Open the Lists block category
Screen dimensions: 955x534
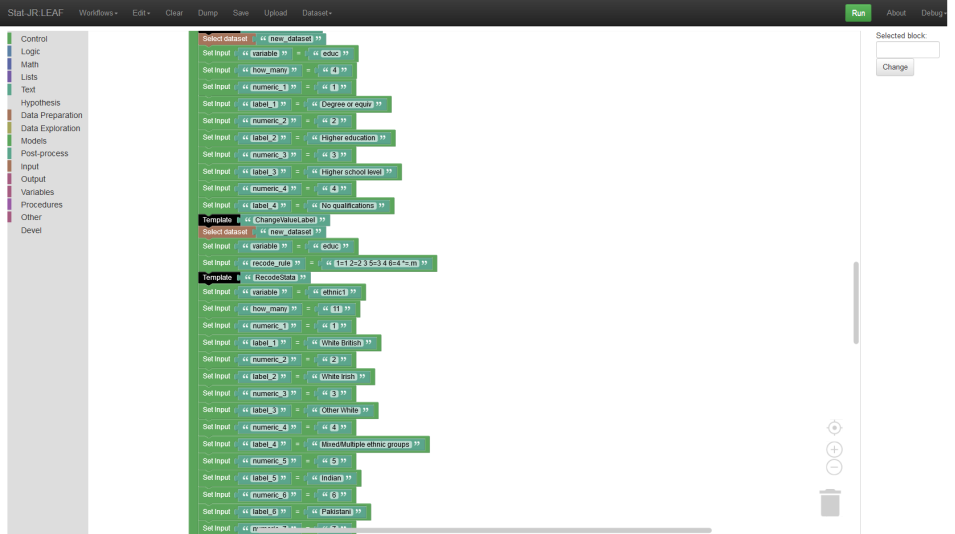click(x=29, y=77)
